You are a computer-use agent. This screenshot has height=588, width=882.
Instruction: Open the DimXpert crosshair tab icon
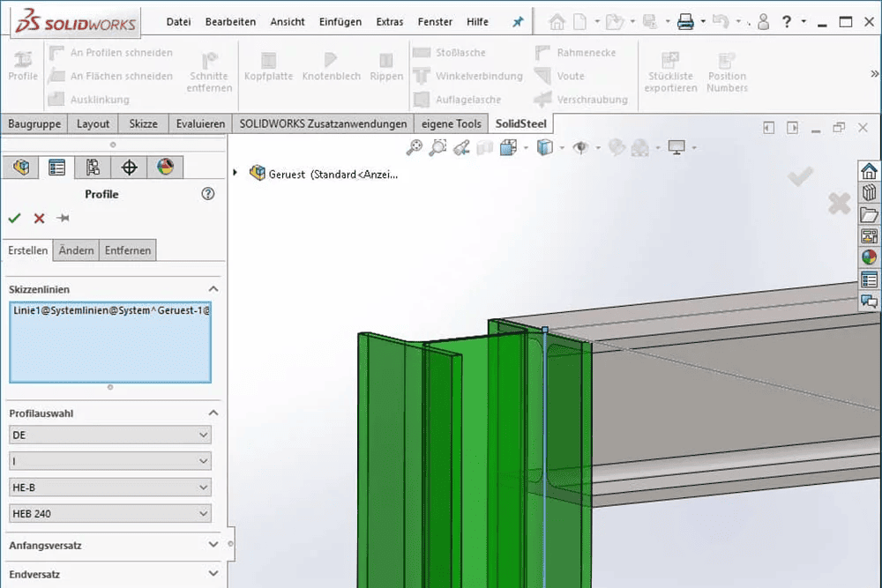[130, 167]
